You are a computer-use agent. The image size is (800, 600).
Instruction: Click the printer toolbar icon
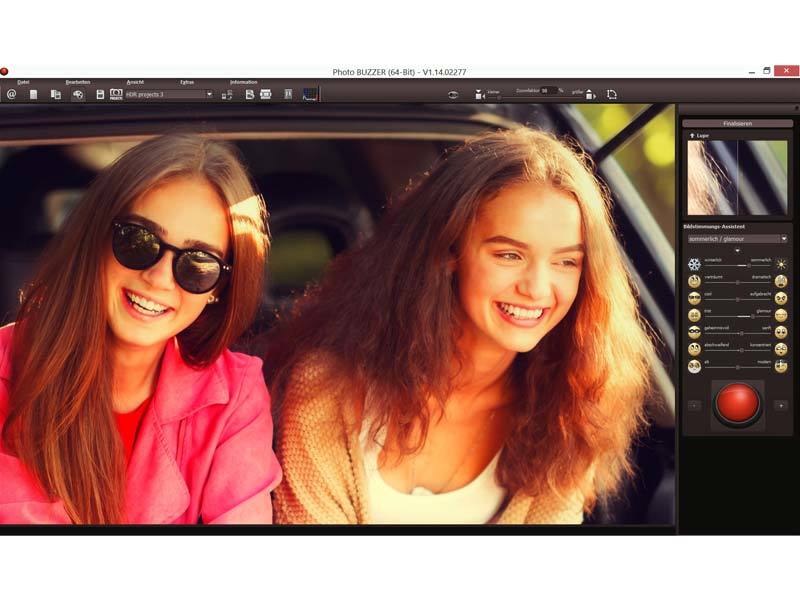point(266,94)
